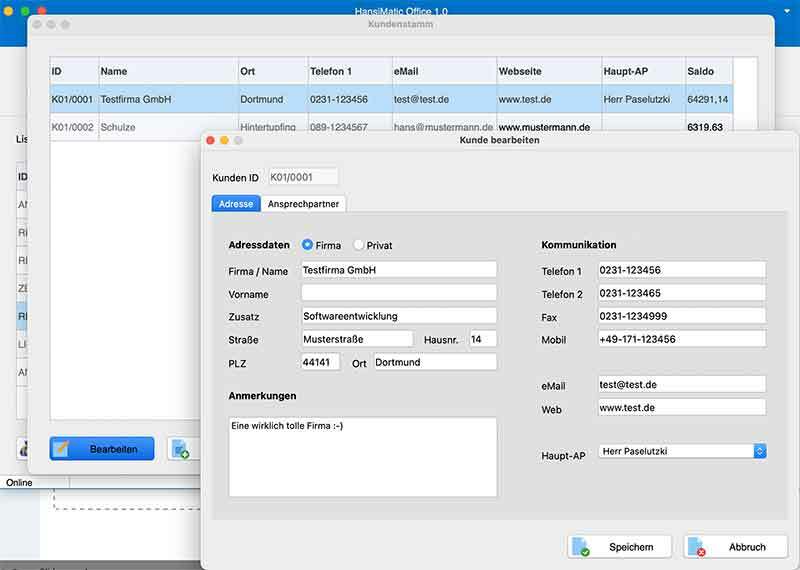This screenshot has width=800, height=570.
Task: Select the Firma radio button
Action: tap(308, 245)
